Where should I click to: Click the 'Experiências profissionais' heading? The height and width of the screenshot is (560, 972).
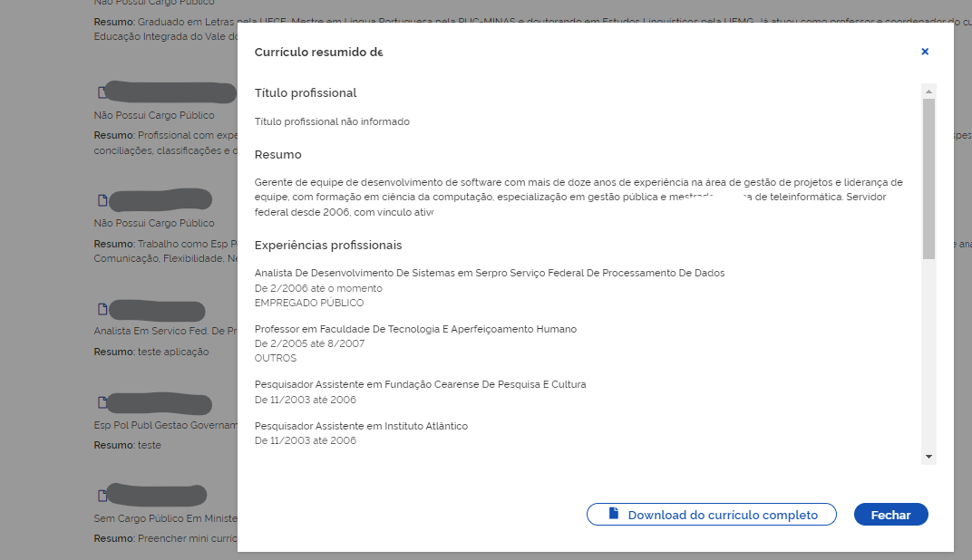click(328, 246)
